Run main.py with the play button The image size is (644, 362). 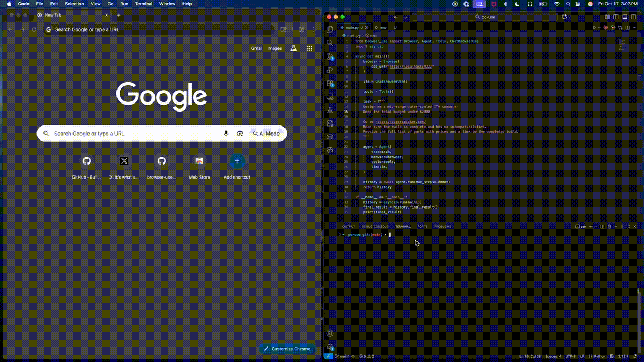595,27
